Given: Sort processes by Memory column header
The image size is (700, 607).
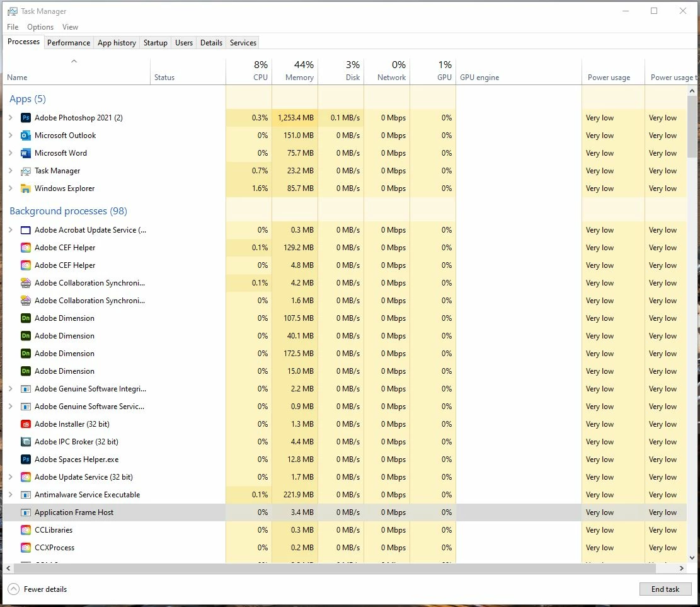Looking at the screenshot, I should coord(295,71).
